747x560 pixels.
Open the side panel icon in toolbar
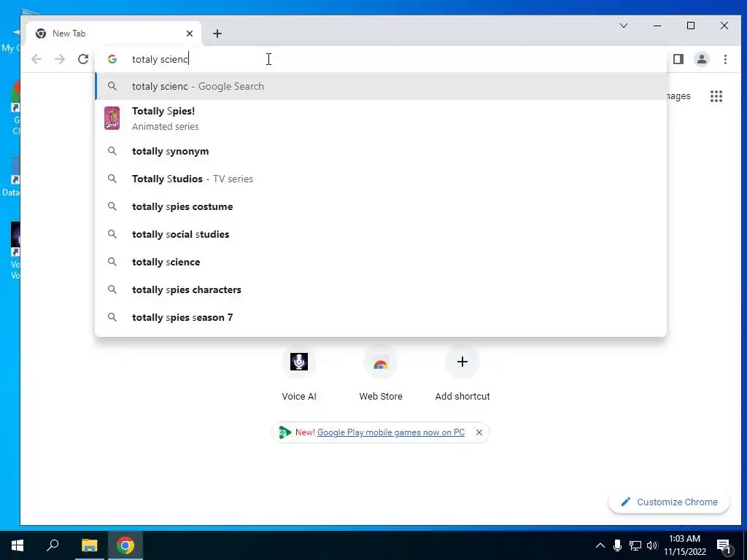pyautogui.click(x=678, y=59)
